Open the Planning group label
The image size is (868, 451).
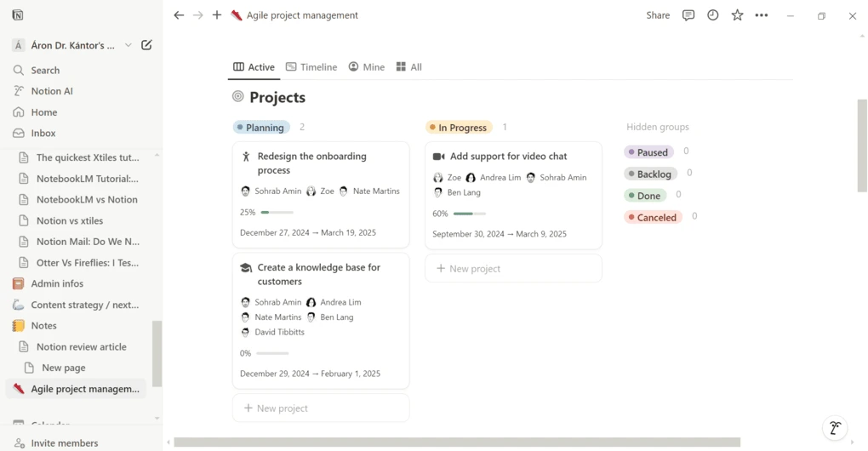pyautogui.click(x=261, y=128)
